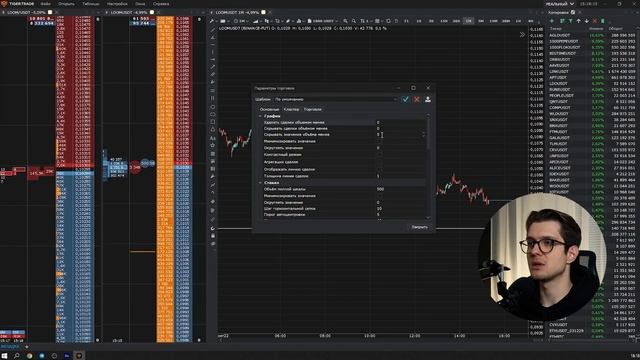Select APTUSDT row in quotes list
The width and height of the screenshot is (640, 360).
click(x=592, y=78)
